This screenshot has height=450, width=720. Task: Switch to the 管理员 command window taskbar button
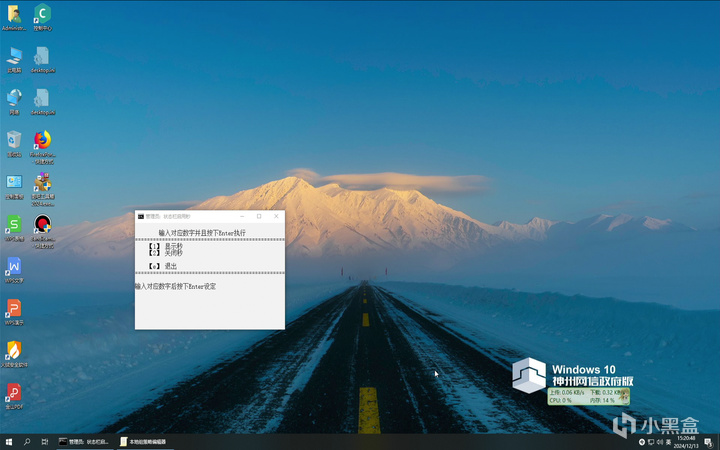[84, 442]
